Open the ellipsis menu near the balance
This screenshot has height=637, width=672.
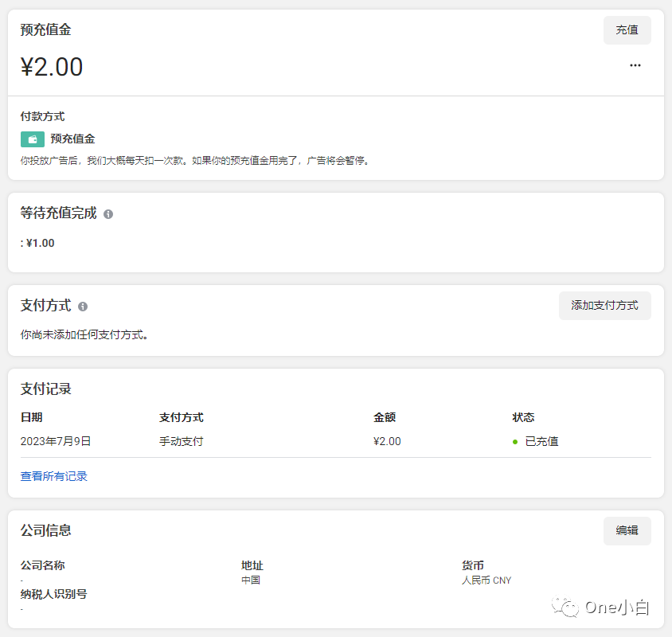coord(635,65)
